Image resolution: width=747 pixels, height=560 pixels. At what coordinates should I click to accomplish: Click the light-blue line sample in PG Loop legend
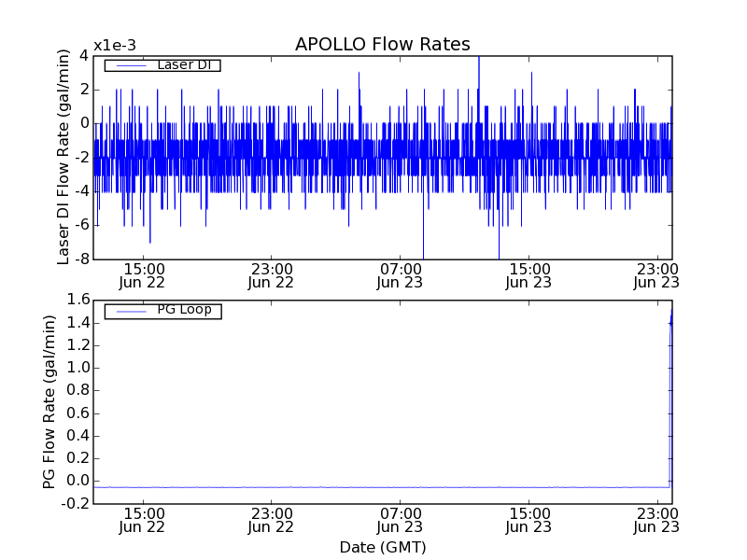pos(132,312)
